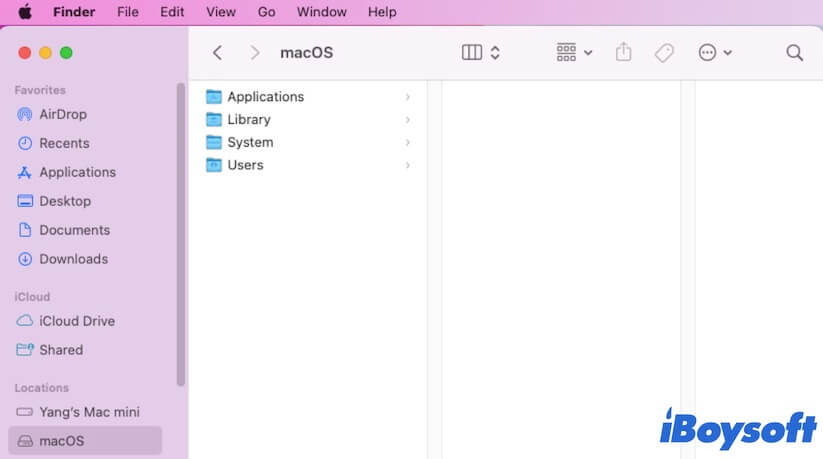
Task: Click the group-by grid icon
Action: 566,53
